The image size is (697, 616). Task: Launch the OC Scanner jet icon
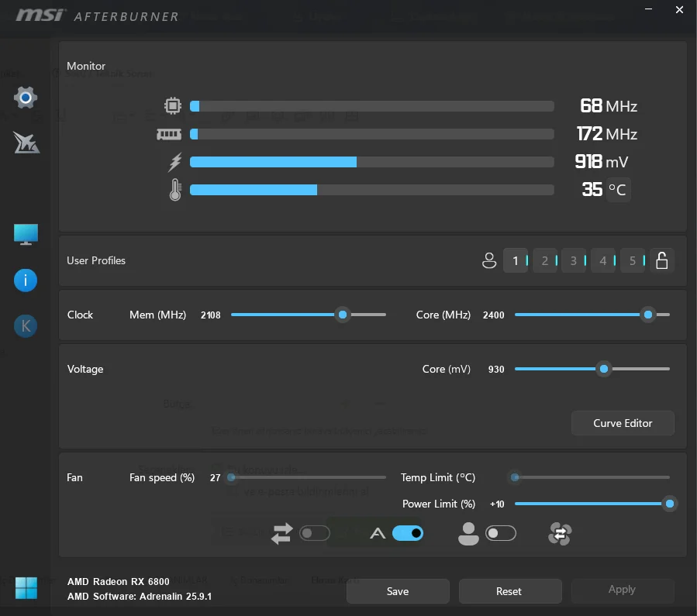pos(26,143)
